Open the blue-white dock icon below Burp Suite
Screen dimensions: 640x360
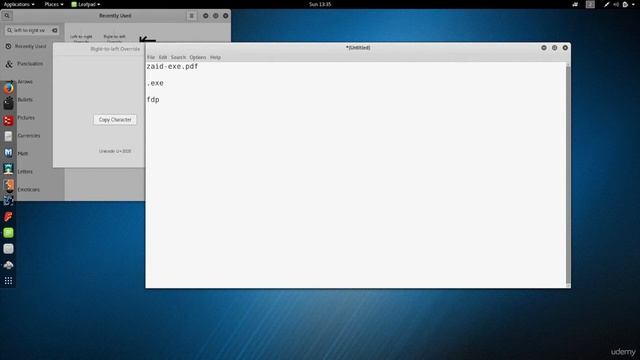[8, 200]
